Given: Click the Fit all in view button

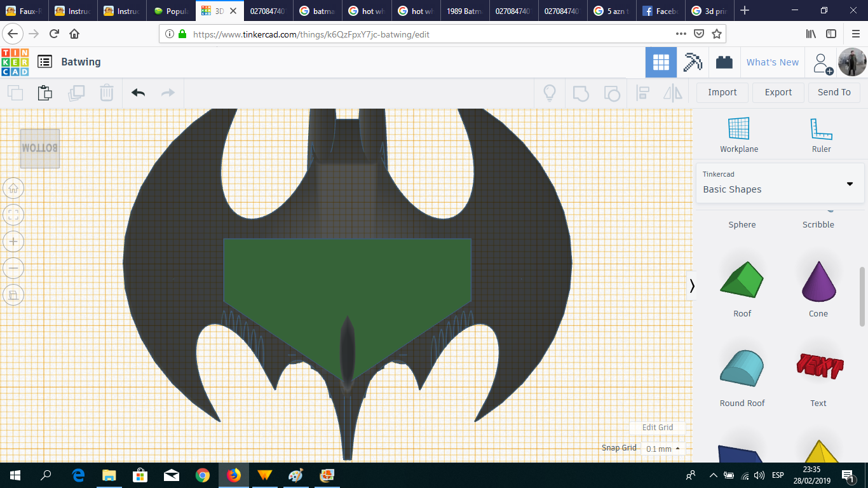Looking at the screenshot, I should (x=13, y=215).
